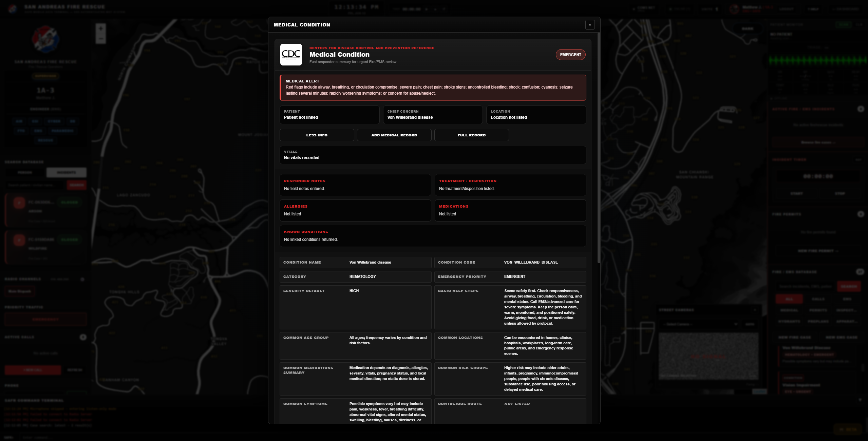Select the HYDRANTS database filter

coord(789,322)
